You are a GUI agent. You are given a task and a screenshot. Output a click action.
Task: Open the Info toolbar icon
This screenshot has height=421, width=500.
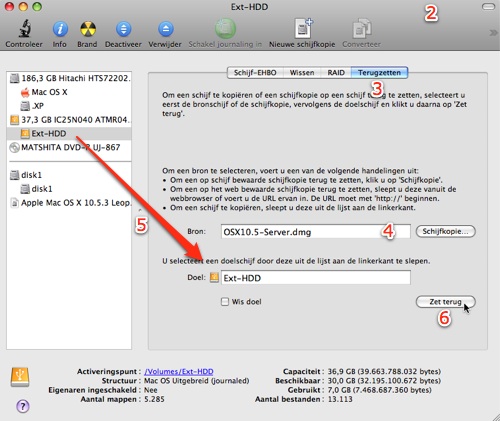point(60,29)
